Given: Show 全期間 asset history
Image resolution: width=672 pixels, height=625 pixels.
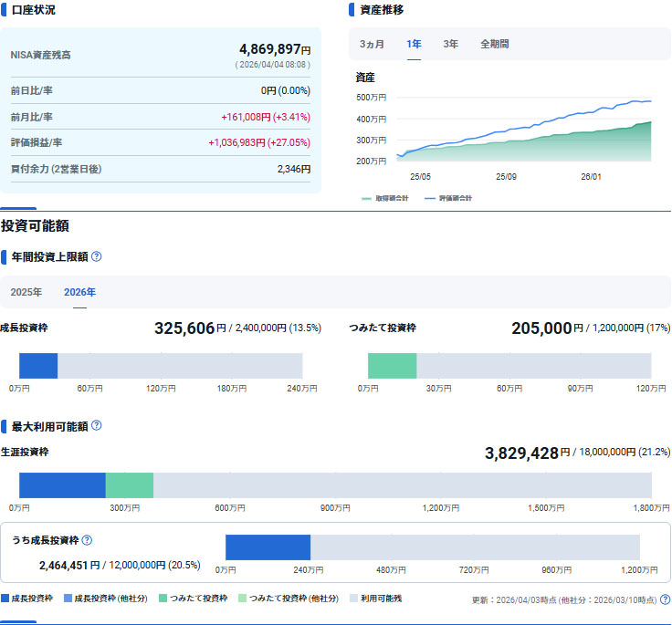Looking at the screenshot, I should (x=495, y=44).
